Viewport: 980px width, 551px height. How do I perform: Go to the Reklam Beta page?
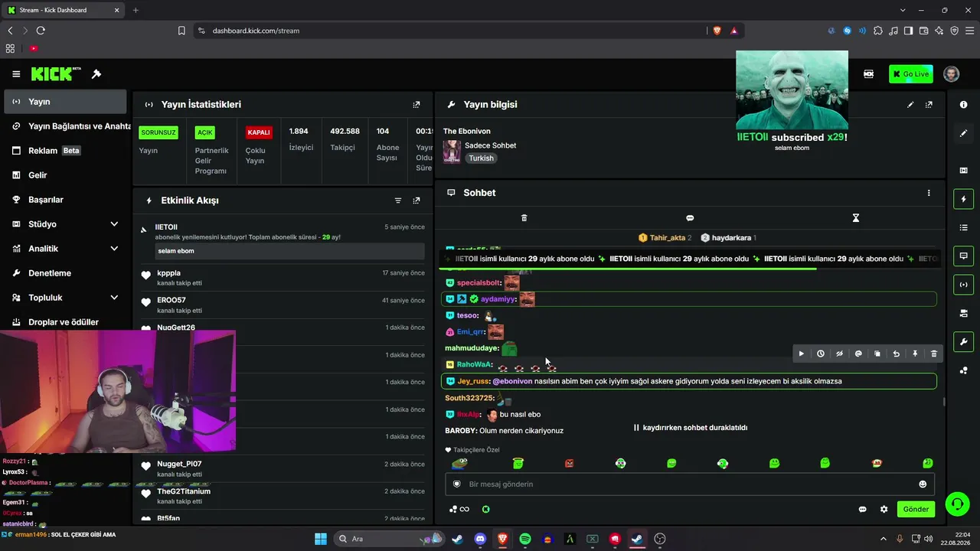[64, 151]
